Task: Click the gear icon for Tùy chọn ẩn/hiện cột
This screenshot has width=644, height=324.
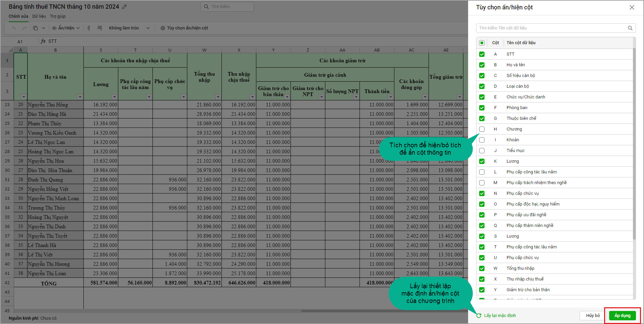Action: (163, 28)
